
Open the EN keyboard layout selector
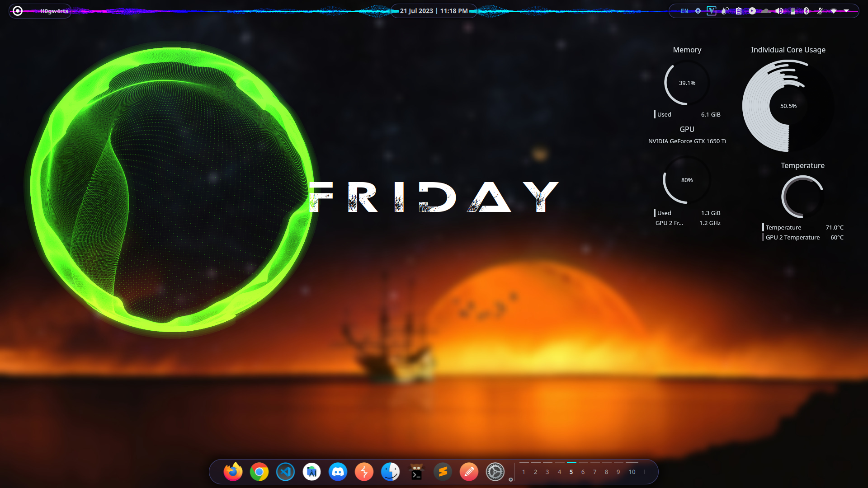tap(684, 11)
